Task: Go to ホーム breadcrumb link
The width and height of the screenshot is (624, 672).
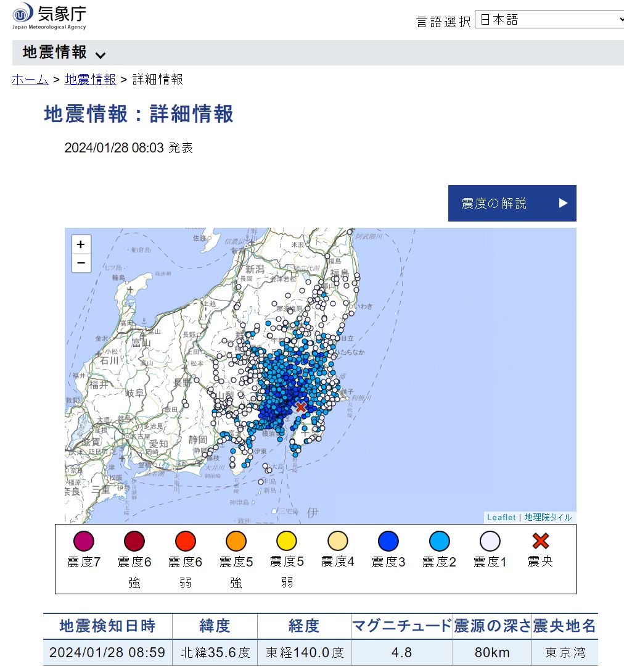Action: click(x=30, y=80)
